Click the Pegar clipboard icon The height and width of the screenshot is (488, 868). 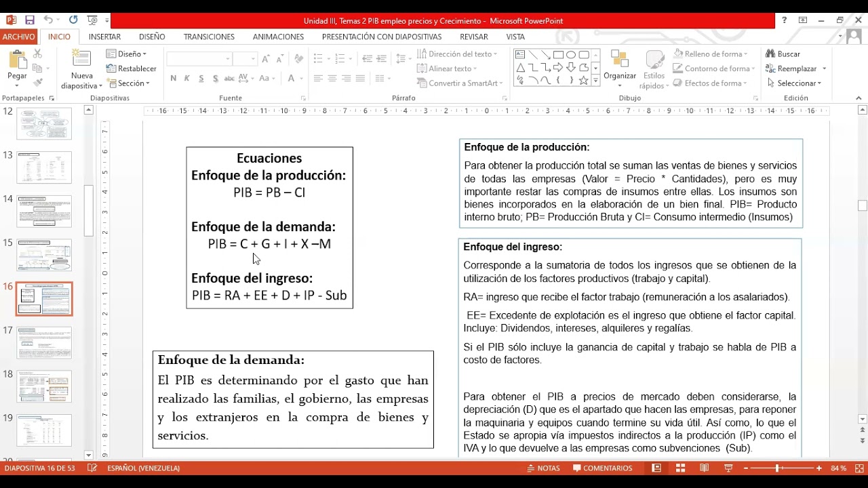(x=17, y=59)
